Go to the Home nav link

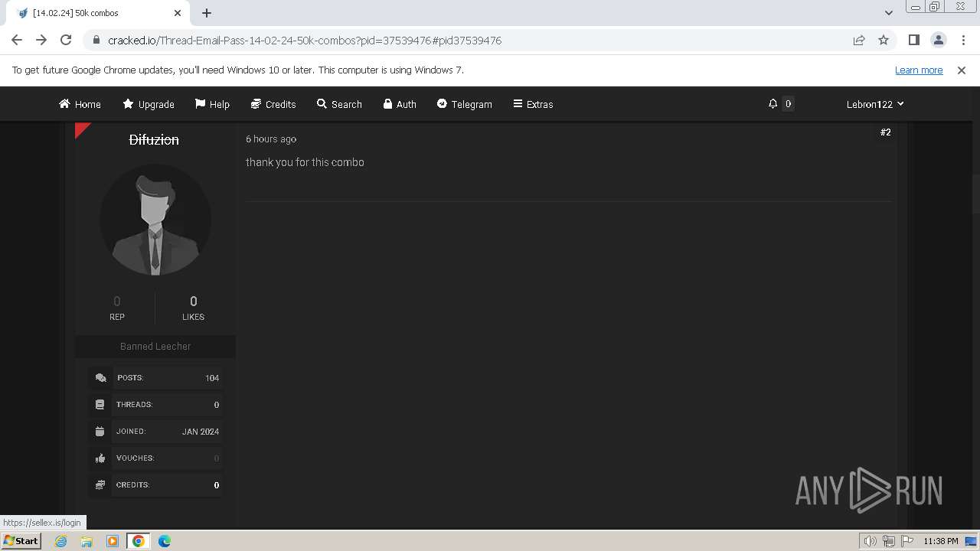80,104
